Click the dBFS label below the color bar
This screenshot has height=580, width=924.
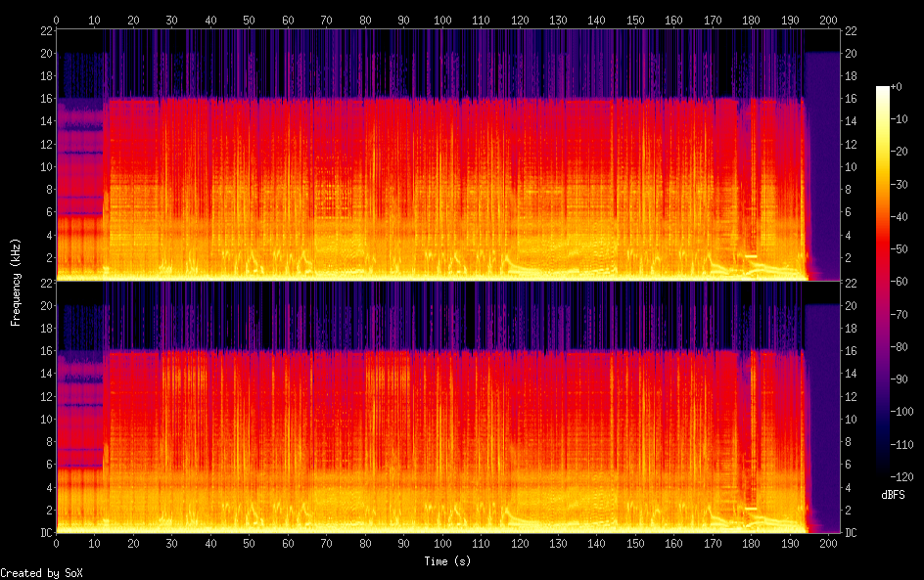point(893,495)
